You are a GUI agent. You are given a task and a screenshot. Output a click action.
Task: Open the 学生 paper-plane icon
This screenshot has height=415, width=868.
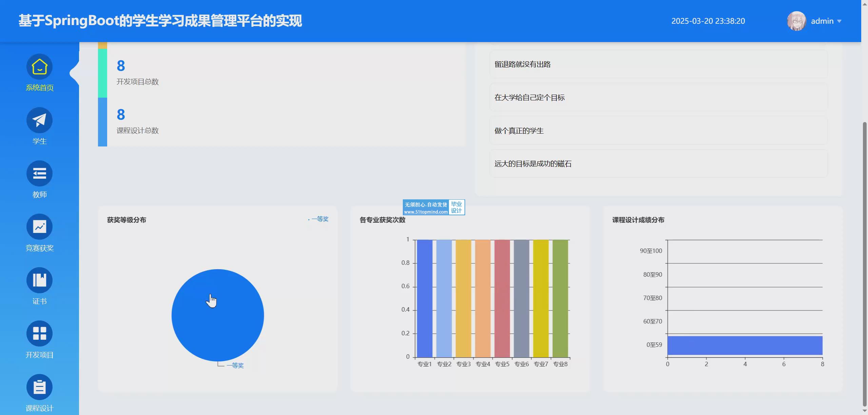(39, 120)
